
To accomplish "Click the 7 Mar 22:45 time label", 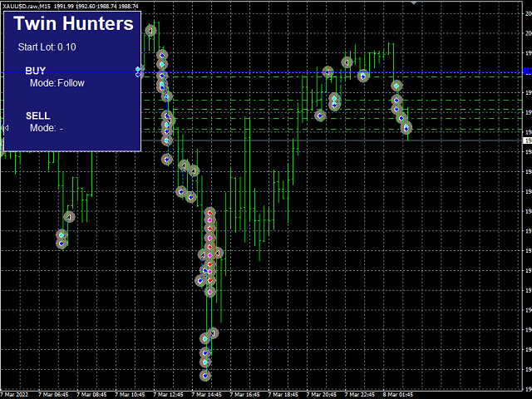I will [x=360, y=395].
